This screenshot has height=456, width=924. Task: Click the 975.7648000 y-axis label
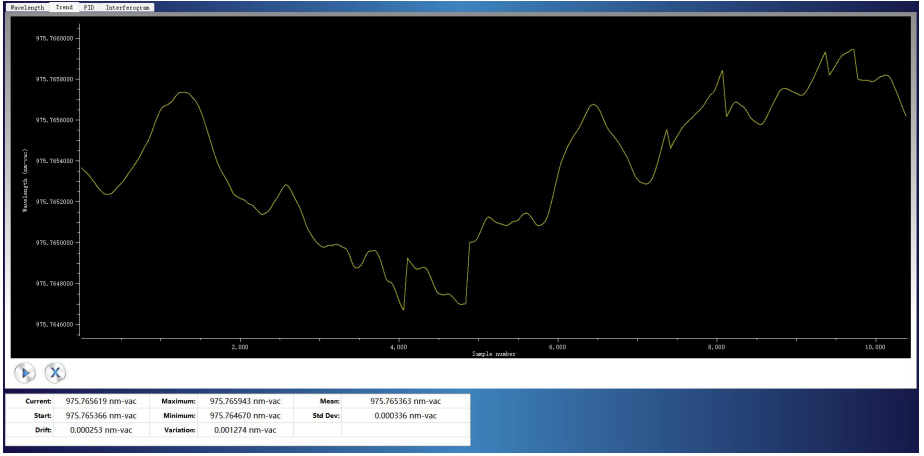(x=54, y=283)
